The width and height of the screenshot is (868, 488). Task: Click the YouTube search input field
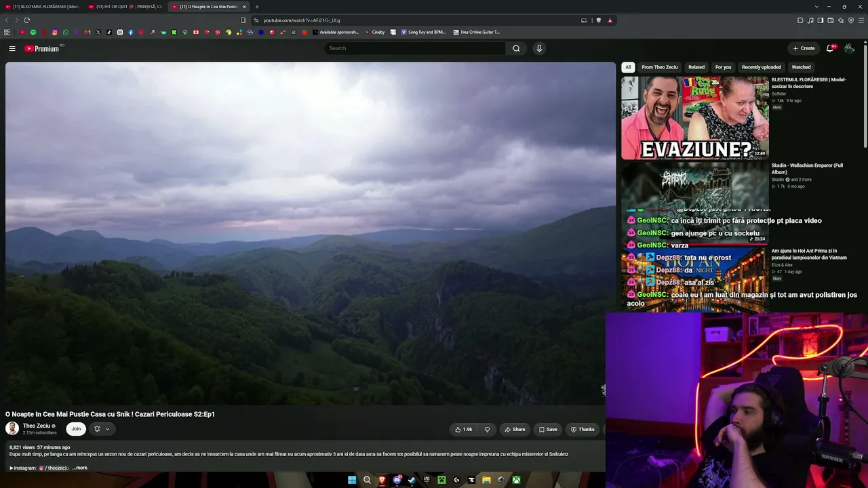[x=415, y=48]
